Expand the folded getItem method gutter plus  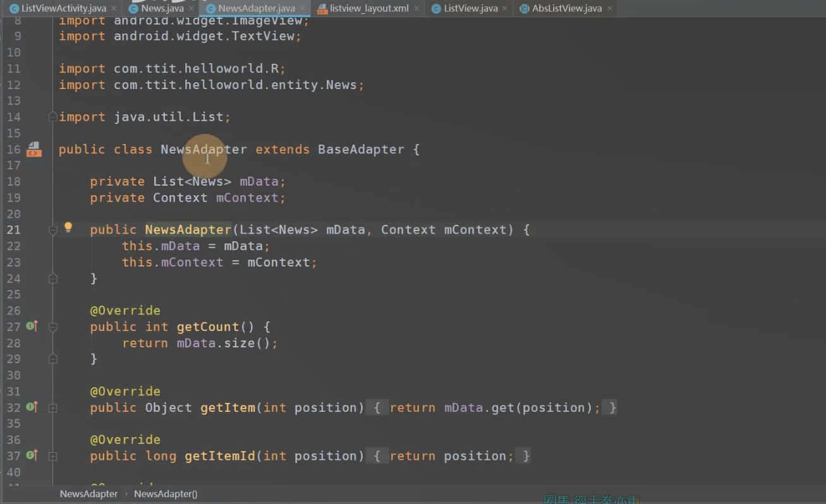53,408
